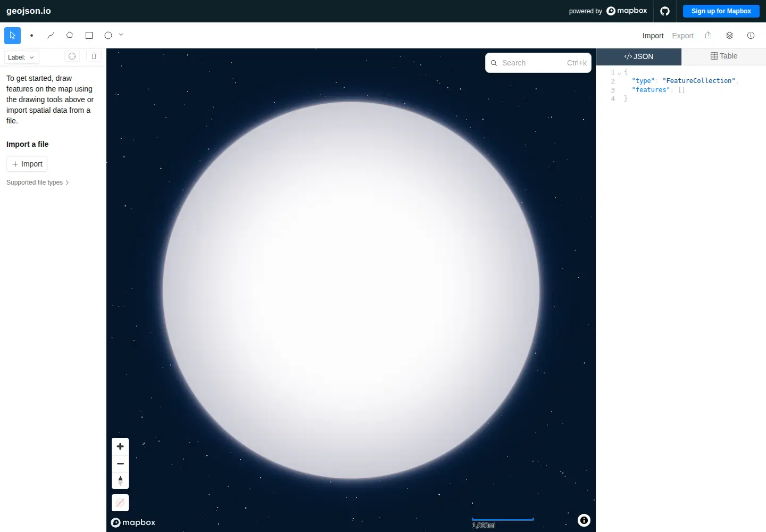Click "features" key in JSON editor
Viewport: 766px width, 532px height.
click(651, 90)
